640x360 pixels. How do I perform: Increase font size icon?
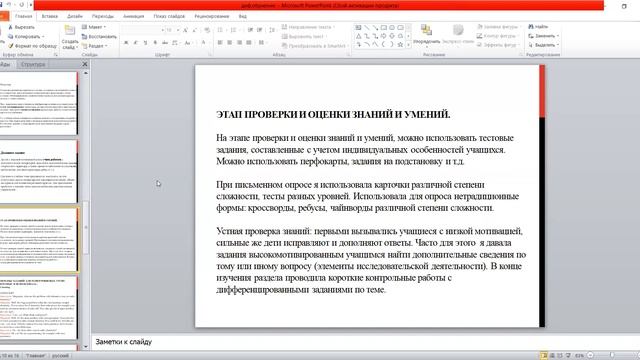point(185,30)
